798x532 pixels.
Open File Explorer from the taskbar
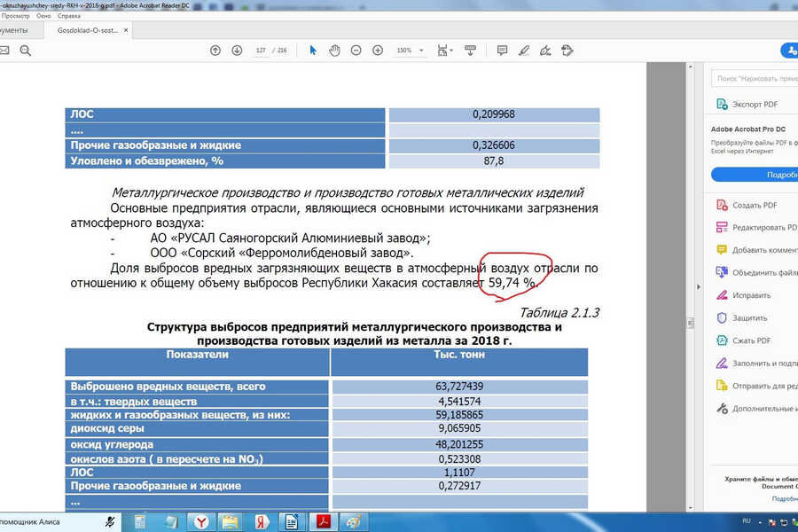(230, 522)
